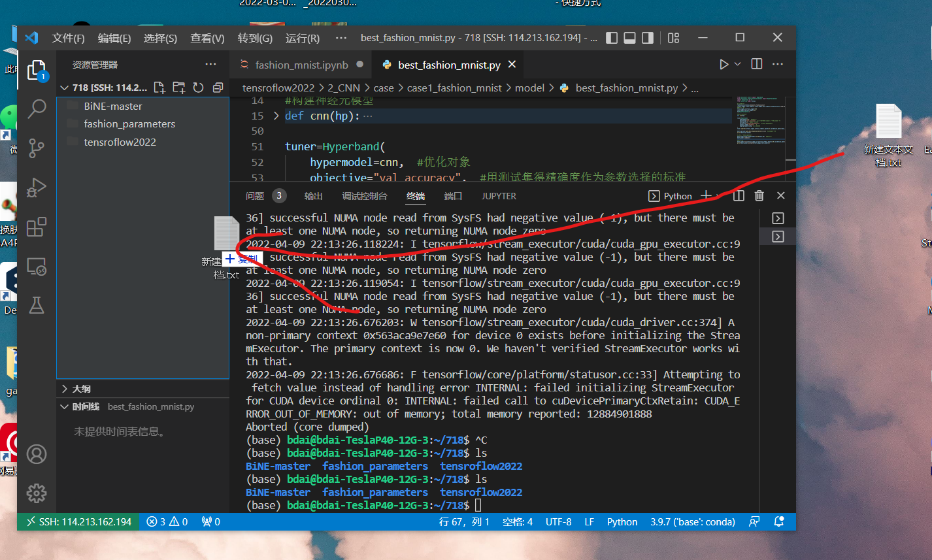
Task: Open the Manage gear settings icon
Action: (x=37, y=493)
